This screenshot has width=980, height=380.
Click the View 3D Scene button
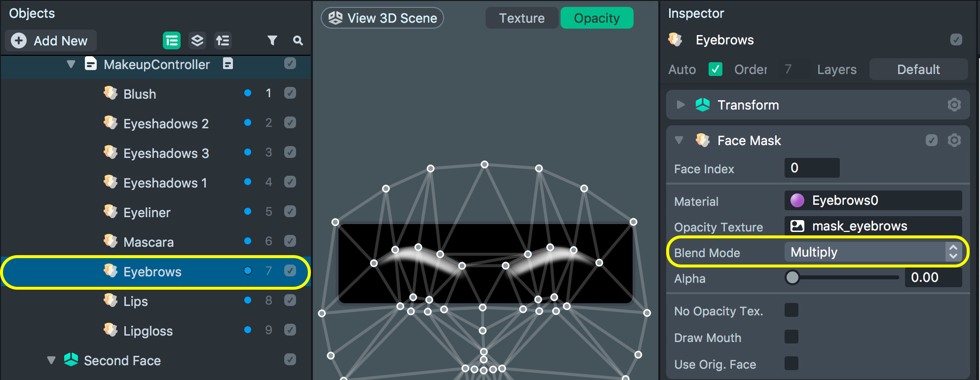pyautogui.click(x=382, y=18)
